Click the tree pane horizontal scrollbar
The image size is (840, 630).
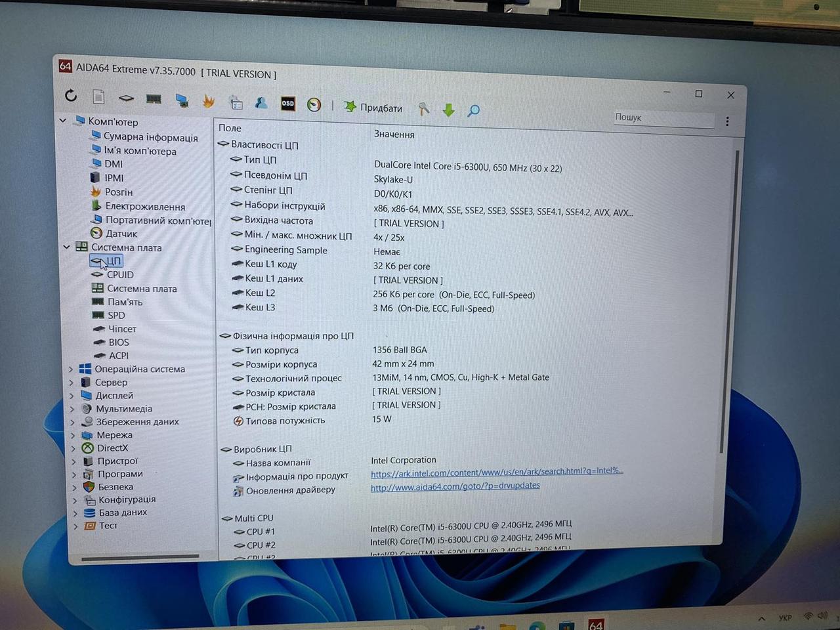(x=140, y=558)
